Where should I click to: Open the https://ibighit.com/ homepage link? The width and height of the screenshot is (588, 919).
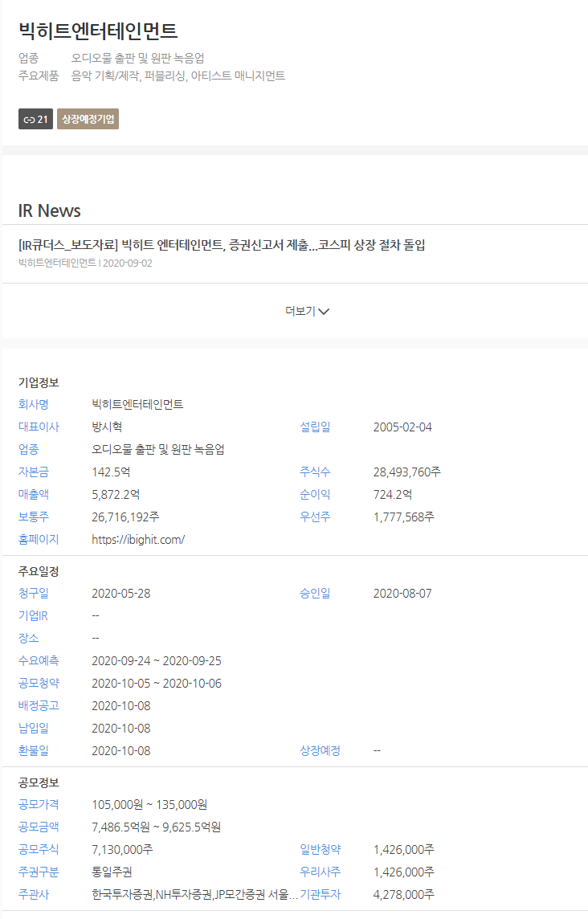(138, 539)
